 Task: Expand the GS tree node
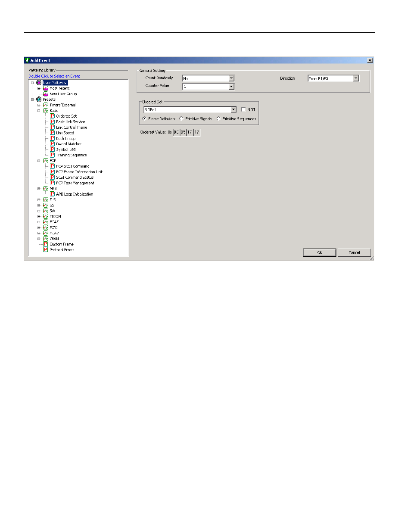pos(39,205)
